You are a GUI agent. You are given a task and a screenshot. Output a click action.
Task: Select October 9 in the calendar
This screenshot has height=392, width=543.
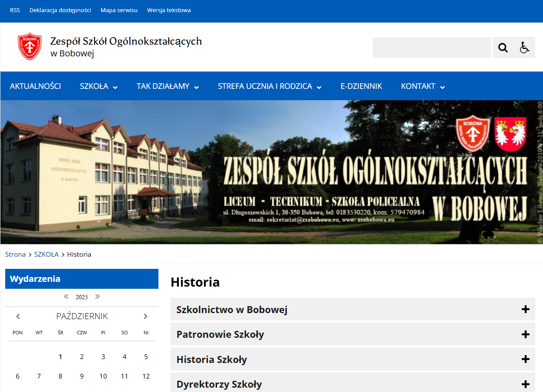[82, 376]
